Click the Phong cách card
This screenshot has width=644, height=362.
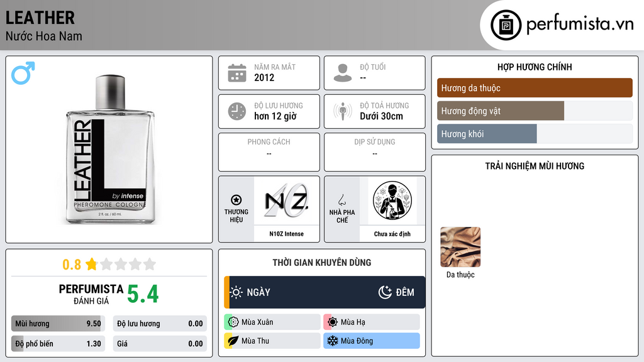point(269,152)
